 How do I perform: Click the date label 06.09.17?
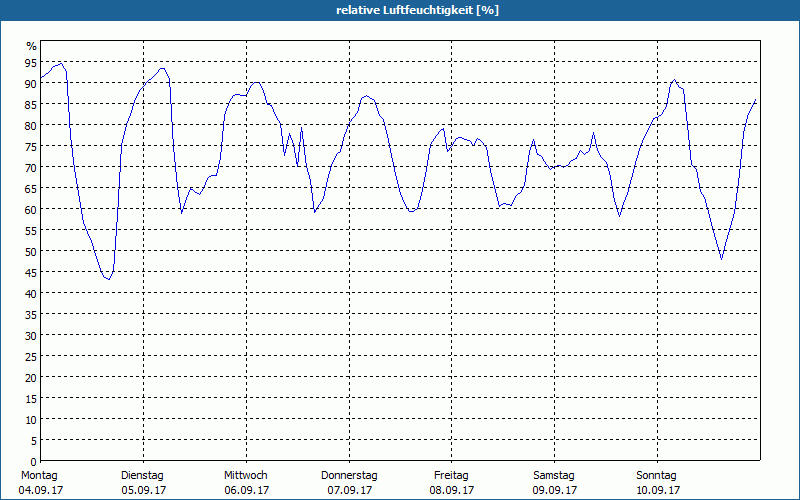(246, 490)
